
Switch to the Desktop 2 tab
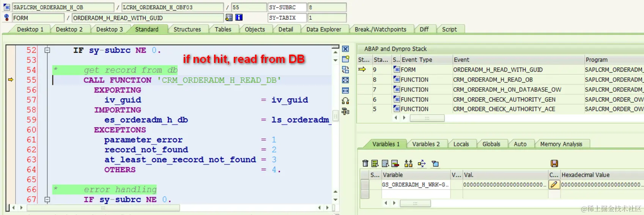[x=69, y=29]
